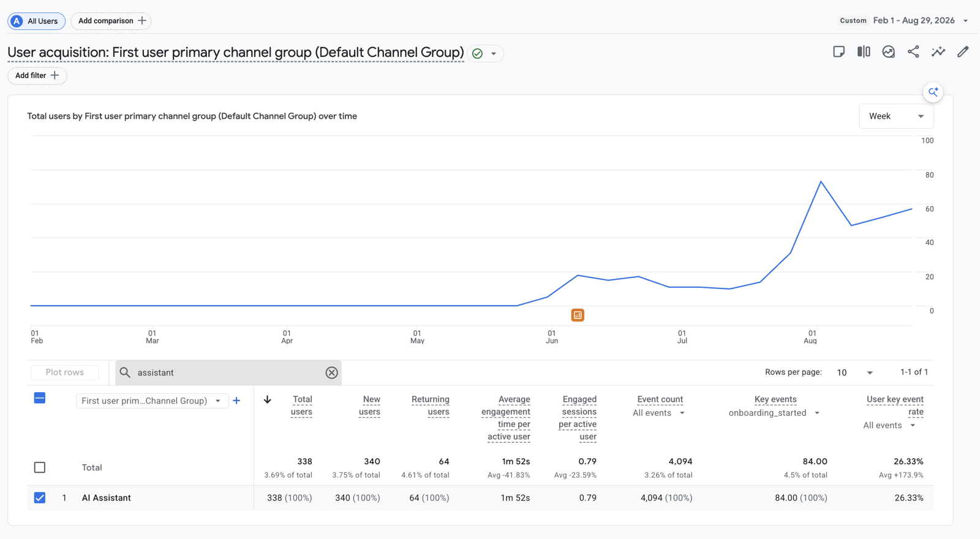Click the report title text

(x=236, y=53)
